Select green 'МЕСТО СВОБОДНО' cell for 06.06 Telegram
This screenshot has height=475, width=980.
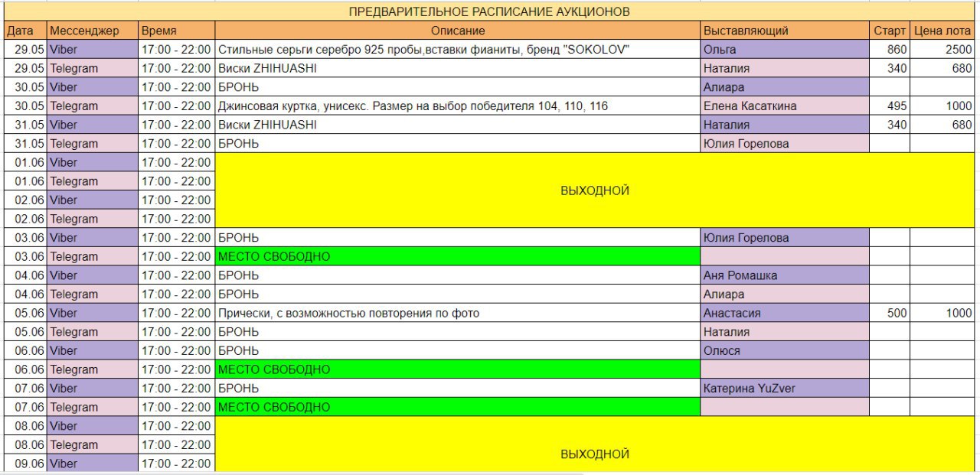pos(458,369)
